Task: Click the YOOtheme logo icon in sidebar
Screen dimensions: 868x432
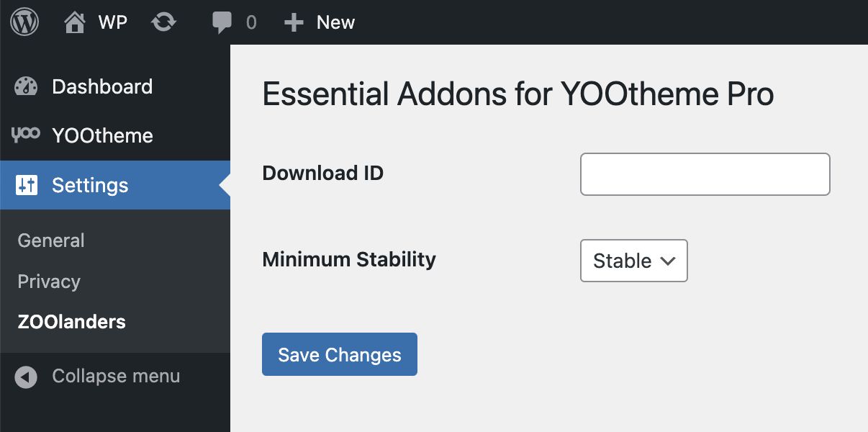Action: (26, 135)
